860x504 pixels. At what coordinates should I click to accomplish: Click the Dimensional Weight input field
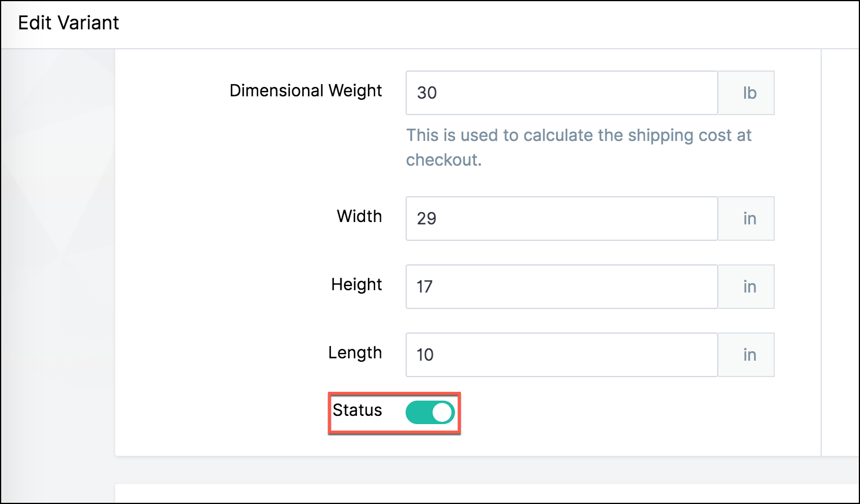[x=561, y=93]
